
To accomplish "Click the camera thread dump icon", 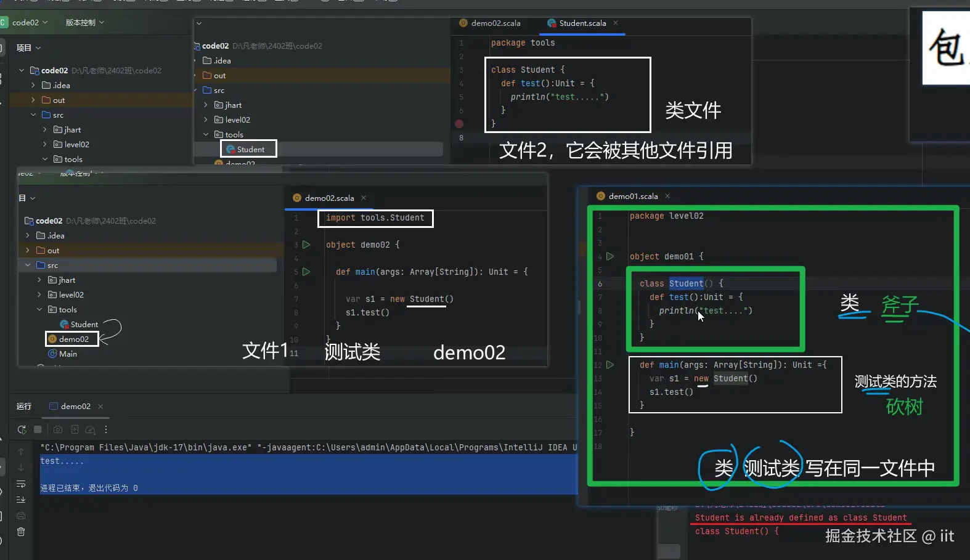I will pos(58,429).
